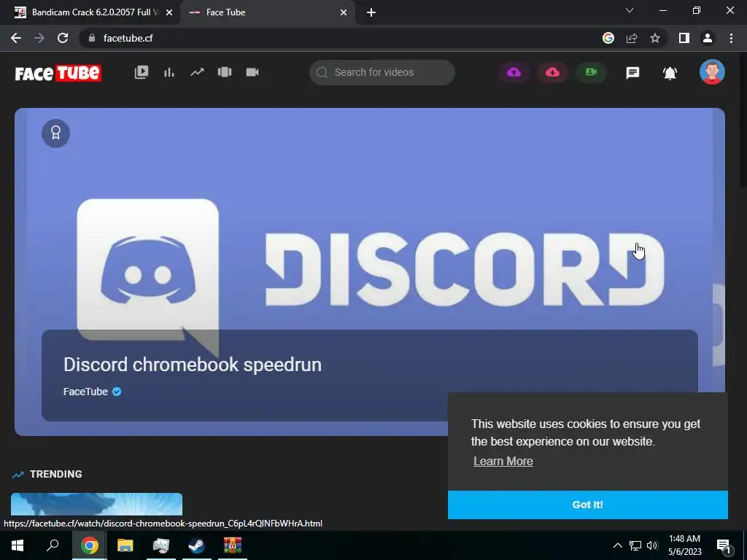747x560 pixels.
Task: Open the Discord chromebook speedrun video title
Action: point(193,365)
